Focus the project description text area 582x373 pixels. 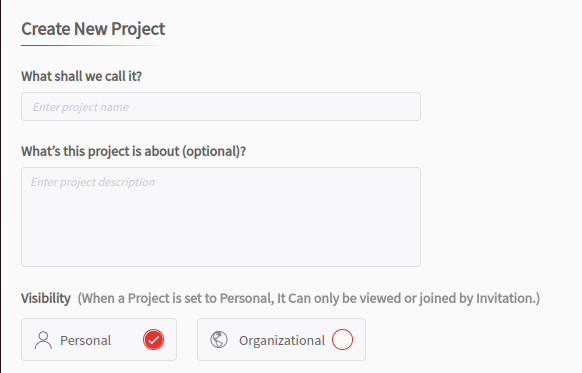pyautogui.click(x=221, y=217)
